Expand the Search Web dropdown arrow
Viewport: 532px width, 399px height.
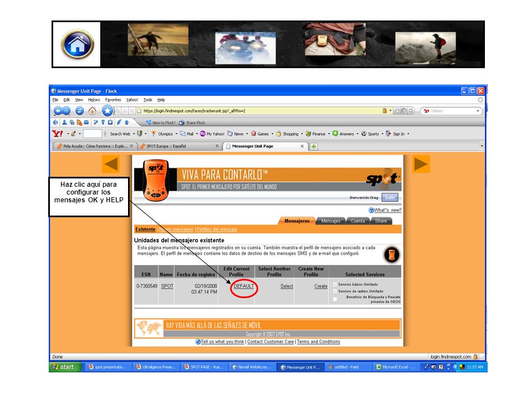[x=134, y=134]
